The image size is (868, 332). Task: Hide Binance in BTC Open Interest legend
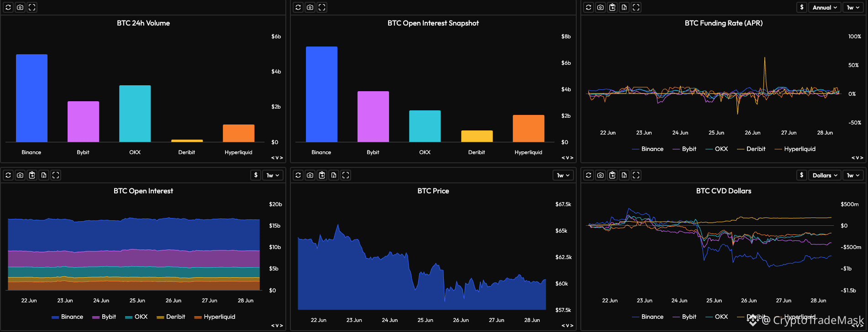pyautogui.click(x=68, y=317)
